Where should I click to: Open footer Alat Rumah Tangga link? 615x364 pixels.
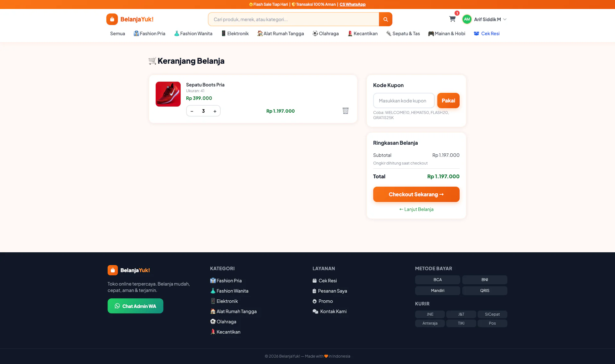234,311
